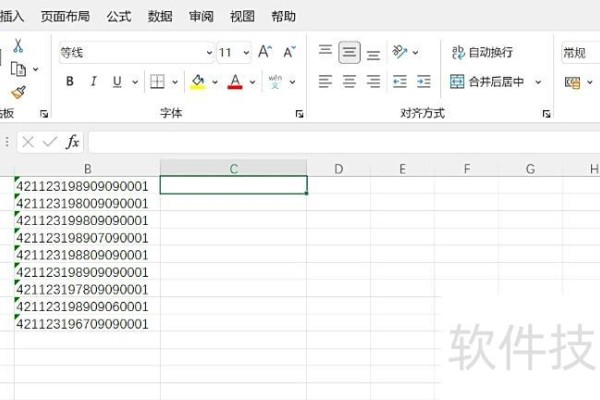600x400 pixels.
Task: Expand the accounting format dropdown arrow
Action: [590, 82]
